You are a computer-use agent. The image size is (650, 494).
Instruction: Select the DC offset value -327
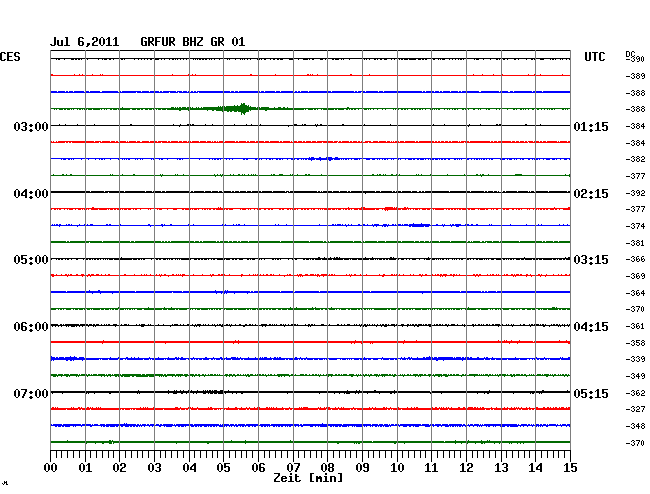tap(635, 409)
